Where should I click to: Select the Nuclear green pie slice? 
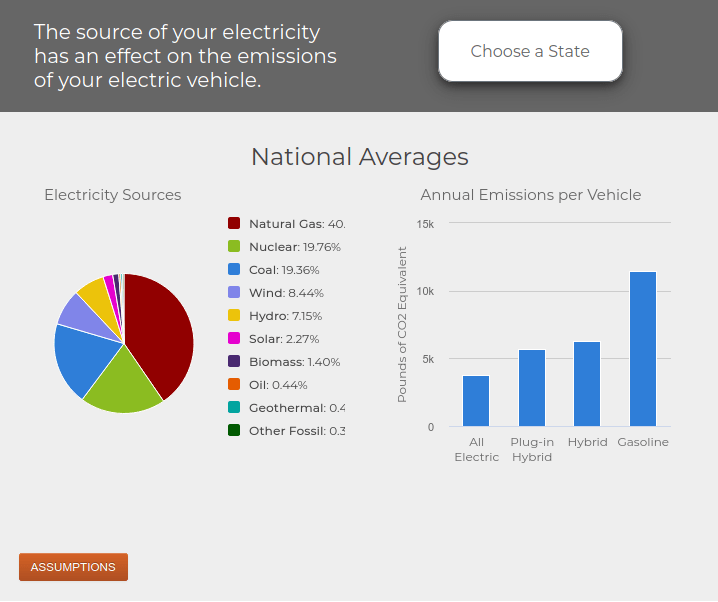tap(122, 385)
